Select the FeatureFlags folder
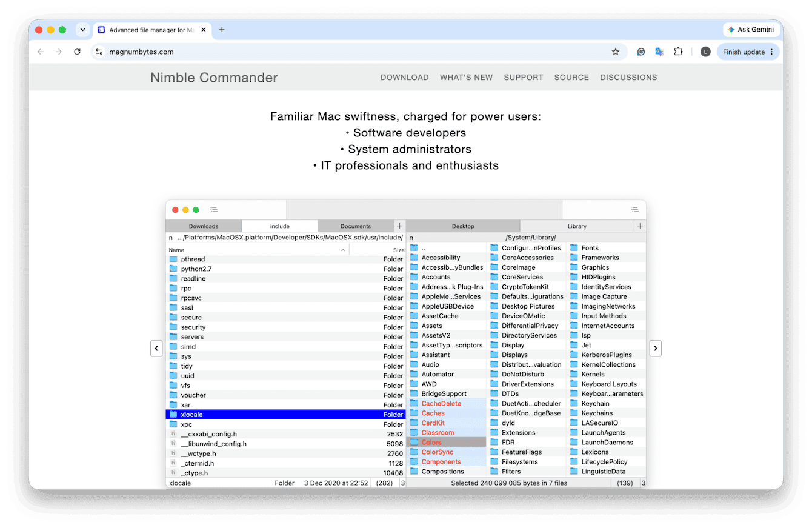Viewport: 812px width, 528px height. click(527, 452)
